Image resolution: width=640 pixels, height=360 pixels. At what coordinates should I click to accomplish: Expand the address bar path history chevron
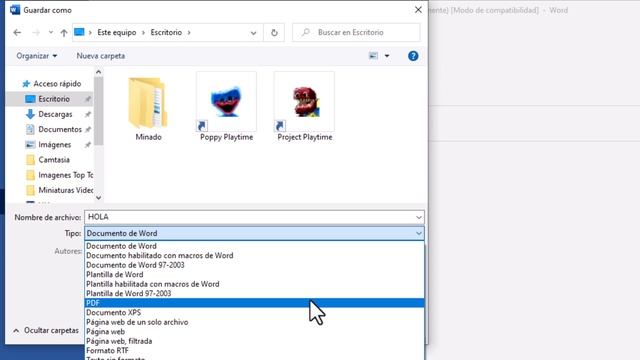[x=253, y=33]
